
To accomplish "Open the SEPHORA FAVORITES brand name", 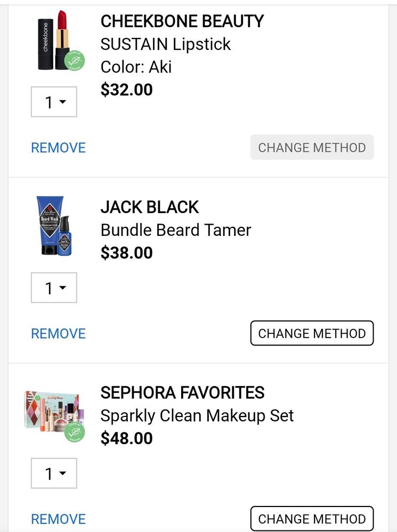I will tap(182, 393).
